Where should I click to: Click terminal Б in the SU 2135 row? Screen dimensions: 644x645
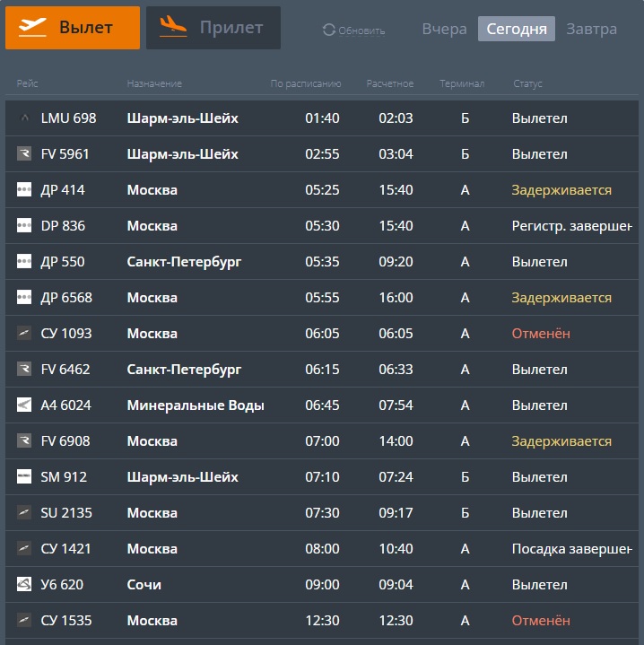(x=466, y=512)
